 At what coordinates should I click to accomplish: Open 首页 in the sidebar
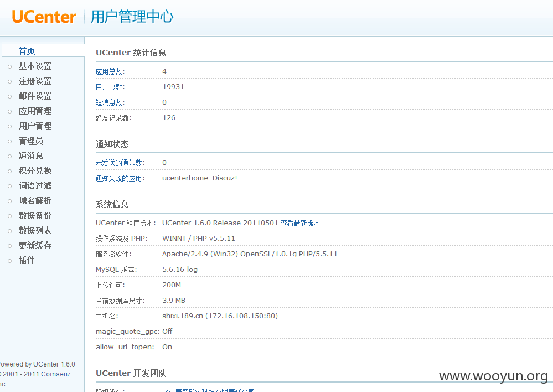(27, 51)
